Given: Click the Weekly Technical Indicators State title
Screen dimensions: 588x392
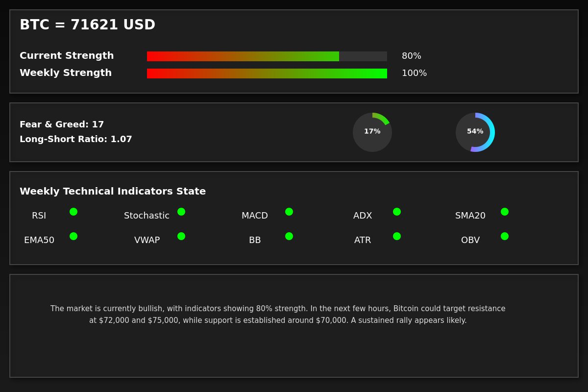Looking at the screenshot, I should coord(113,192).
